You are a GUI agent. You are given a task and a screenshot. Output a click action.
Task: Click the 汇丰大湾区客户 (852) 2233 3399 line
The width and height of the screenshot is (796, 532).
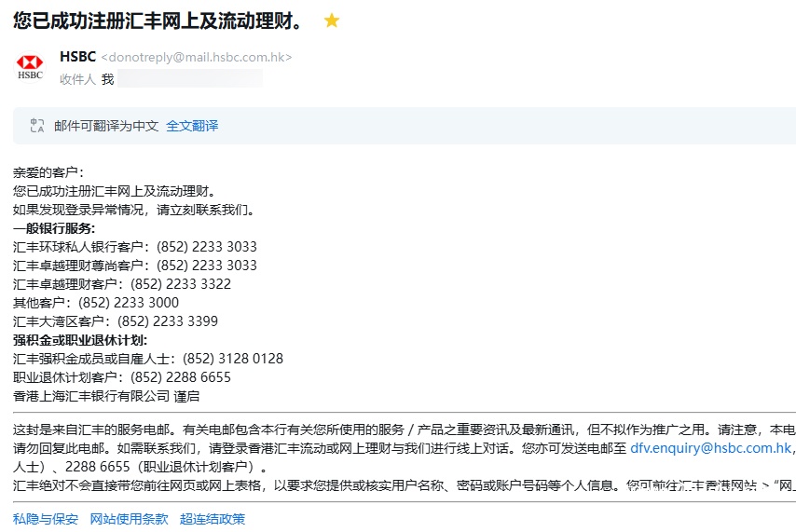pyautogui.click(x=116, y=321)
